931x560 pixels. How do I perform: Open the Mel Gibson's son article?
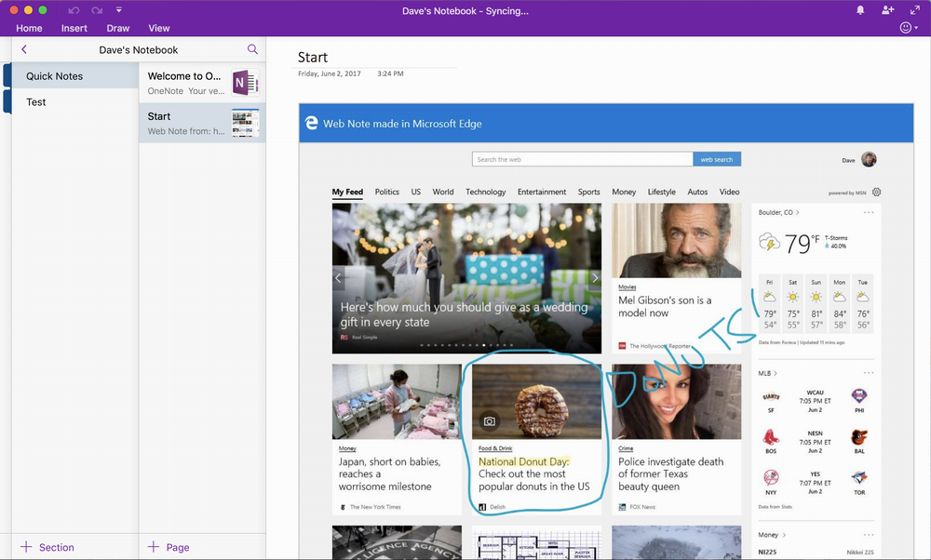[x=665, y=307]
